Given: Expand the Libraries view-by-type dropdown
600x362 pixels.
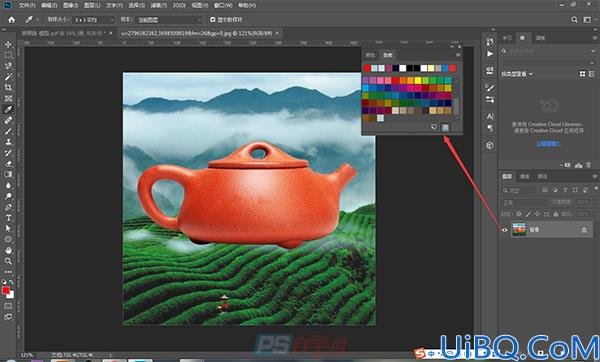Looking at the screenshot, I should tap(517, 74).
